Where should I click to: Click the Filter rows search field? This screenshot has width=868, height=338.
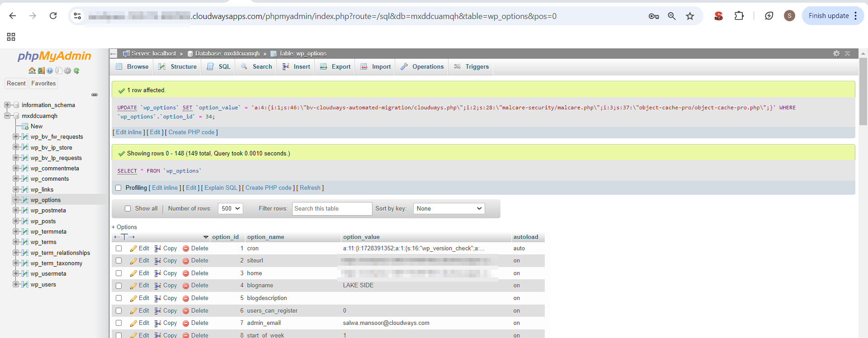coord(332,208)
